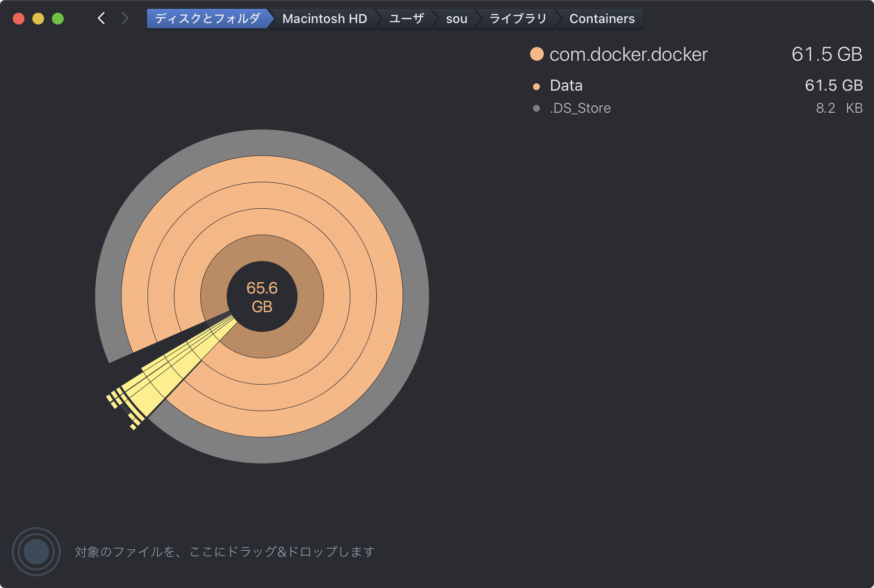Click the 8.2 KB size value
874x588 pixels.
839,108
